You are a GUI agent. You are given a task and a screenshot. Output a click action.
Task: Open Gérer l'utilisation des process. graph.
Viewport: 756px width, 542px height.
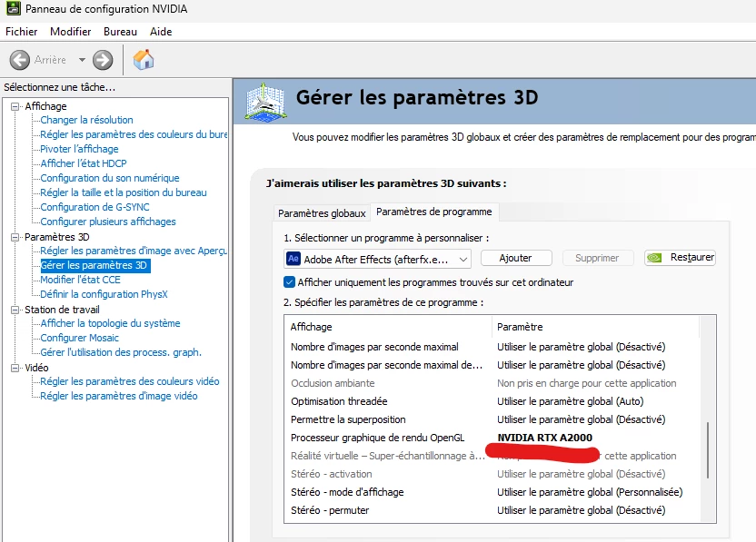pos(121,352)
